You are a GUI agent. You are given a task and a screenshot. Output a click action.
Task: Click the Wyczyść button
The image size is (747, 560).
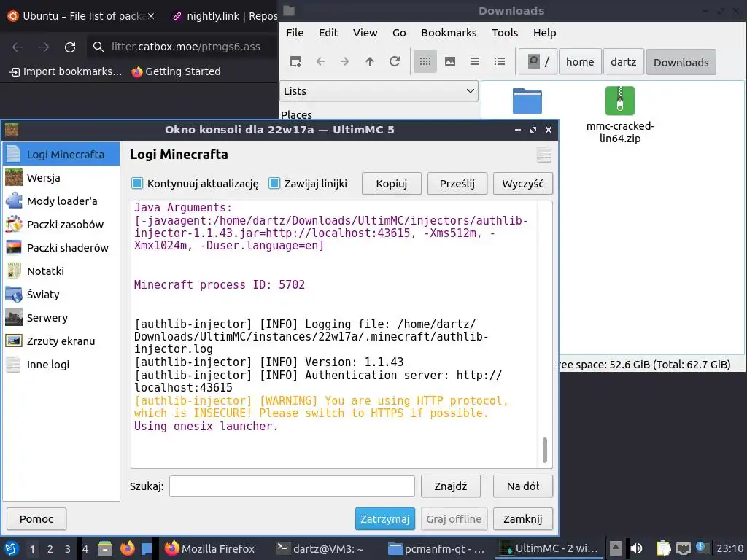pos(522,184)
